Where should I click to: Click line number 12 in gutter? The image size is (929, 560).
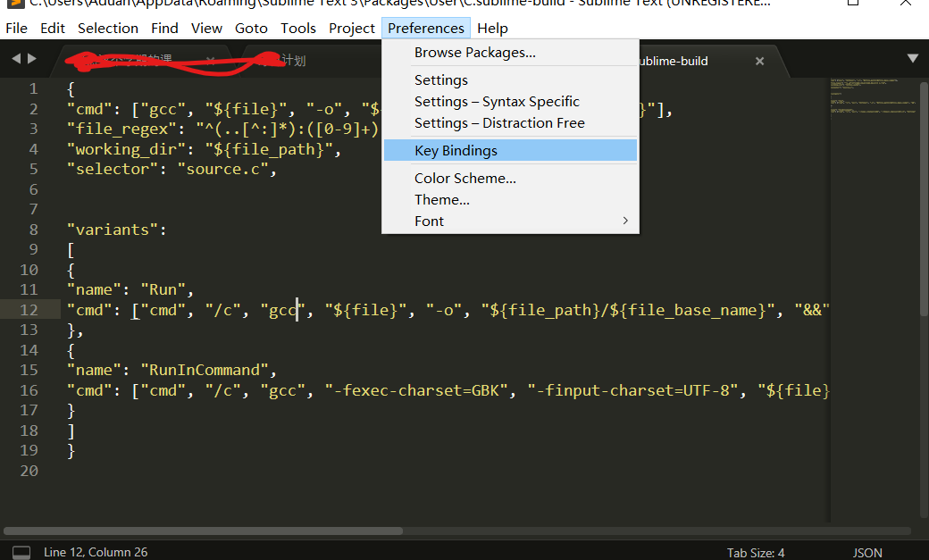[x=29, y=310]
